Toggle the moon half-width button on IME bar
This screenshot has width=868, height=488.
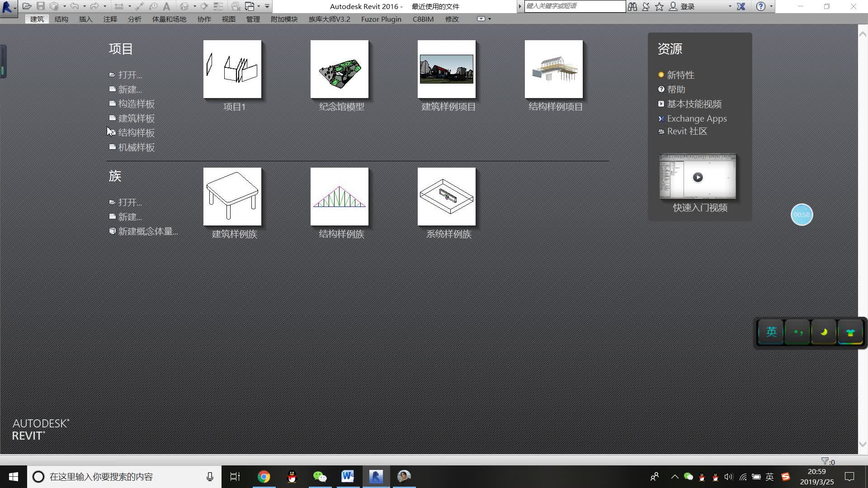click(824, 332)
